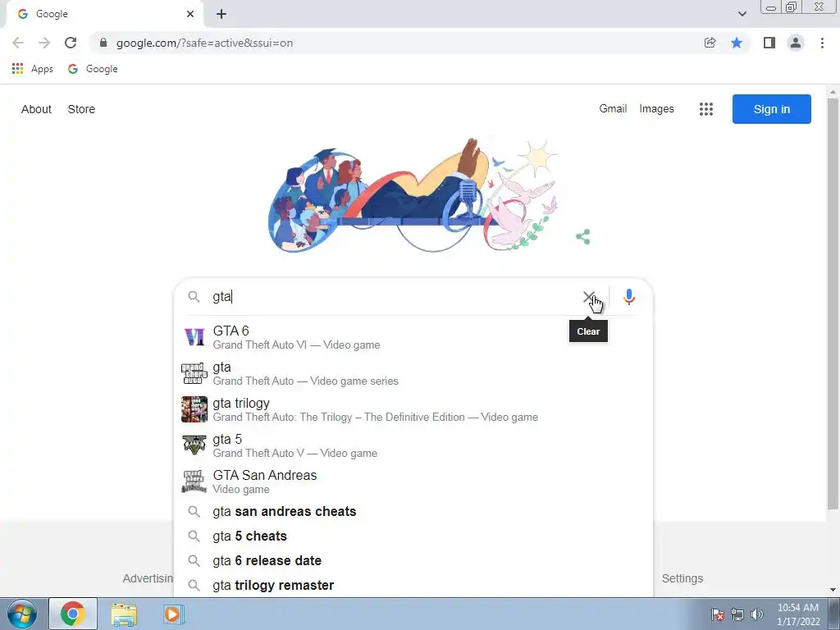Click the Action Center flag icon

pos(717,614)
